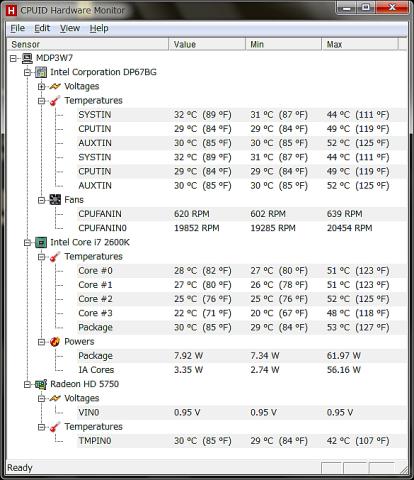Click the Radeon Voltages lightning icon

coord(55,398)
